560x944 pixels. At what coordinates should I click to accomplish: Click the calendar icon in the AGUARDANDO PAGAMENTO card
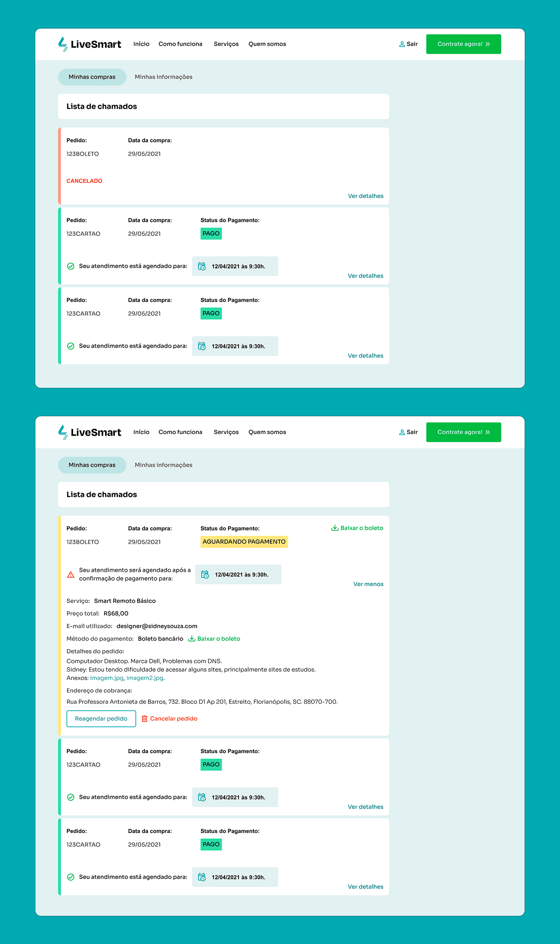tap(205, 574)
